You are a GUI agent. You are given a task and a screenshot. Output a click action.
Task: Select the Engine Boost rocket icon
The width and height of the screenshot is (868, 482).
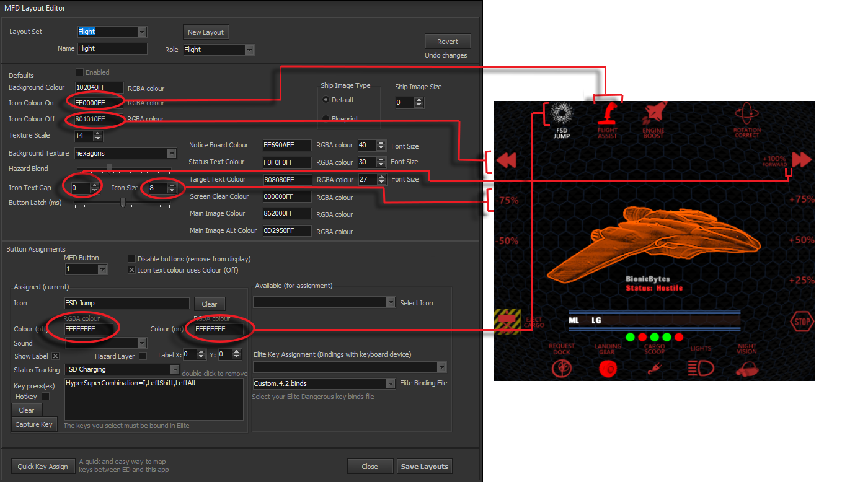(x=653, y=115)
